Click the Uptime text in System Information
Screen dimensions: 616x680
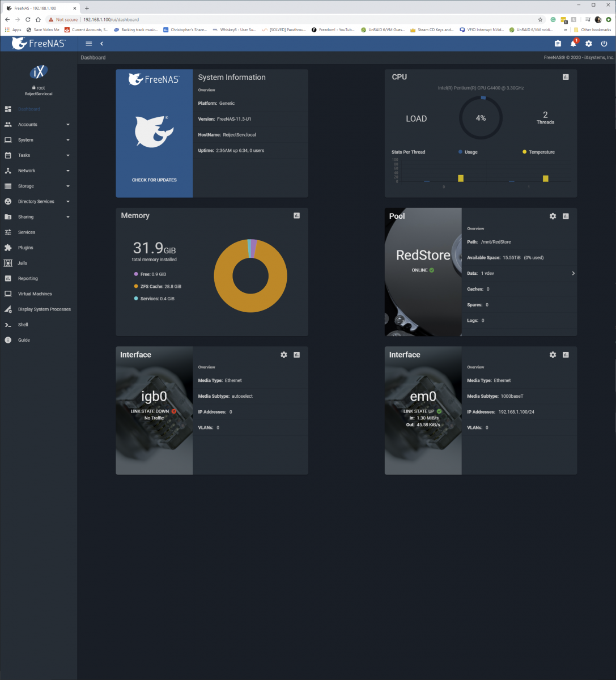click(x=231, y=151)
